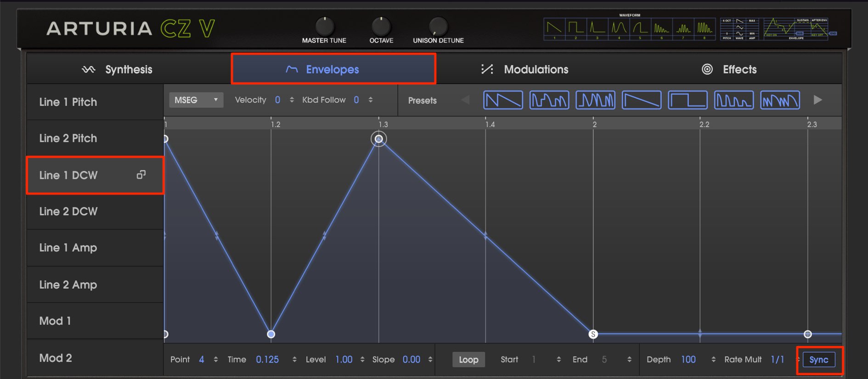The image size is (868, 379).
Task: Click the 2.2 ruler marker
Action: click(704, 124)
